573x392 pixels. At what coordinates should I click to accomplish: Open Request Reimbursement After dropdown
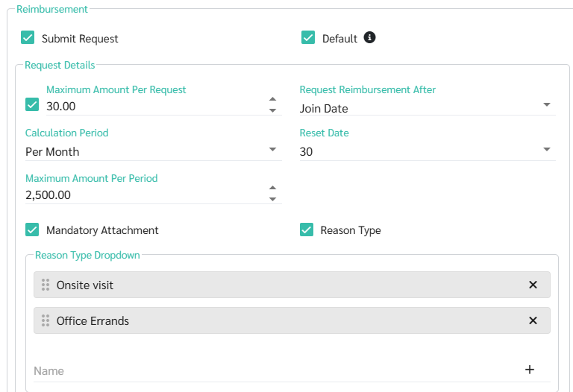click(x=428, y=108)
